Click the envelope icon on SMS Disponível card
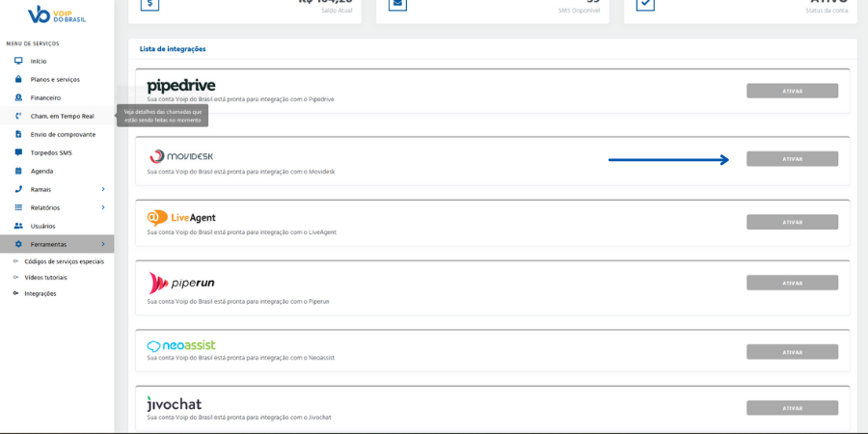 pos(397,3)
